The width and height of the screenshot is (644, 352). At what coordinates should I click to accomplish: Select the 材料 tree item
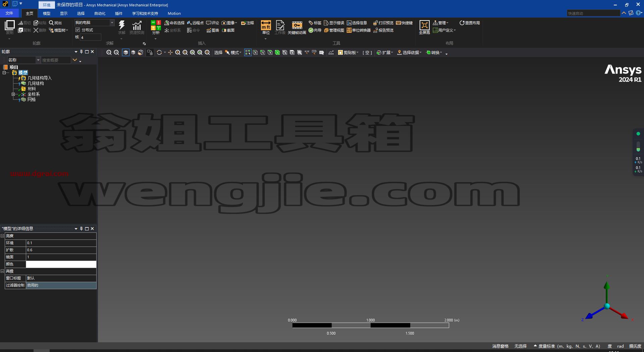(32, 89)
